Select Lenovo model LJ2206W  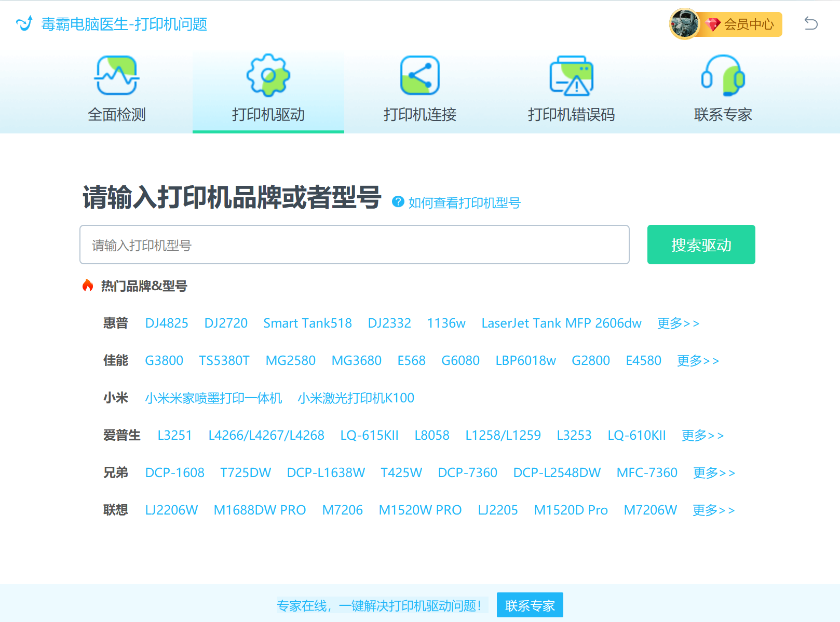click(171, 510)
